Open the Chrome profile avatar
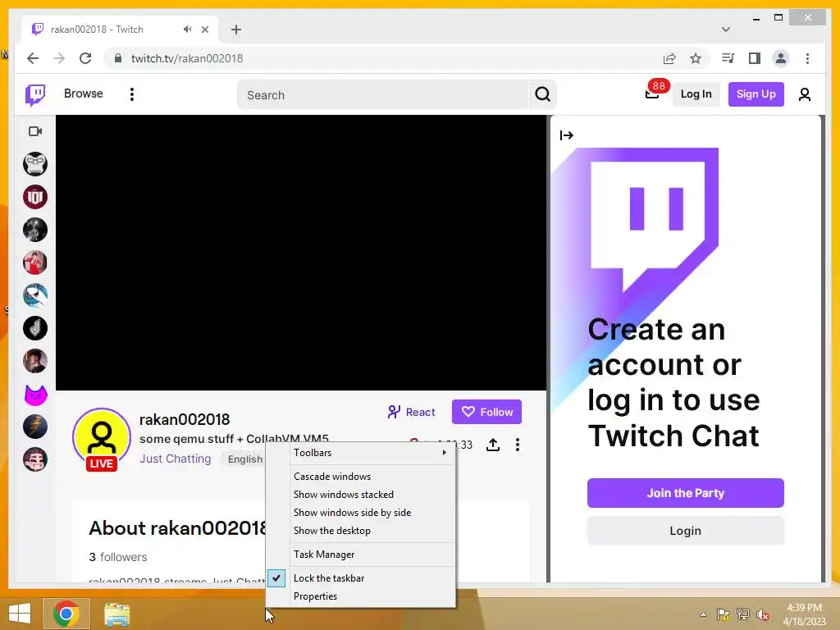 pyautogui.click(x=781, y=58)
